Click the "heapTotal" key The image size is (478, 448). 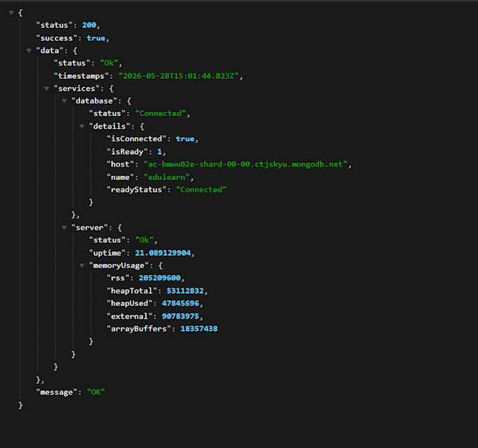(x=131, y=291)
